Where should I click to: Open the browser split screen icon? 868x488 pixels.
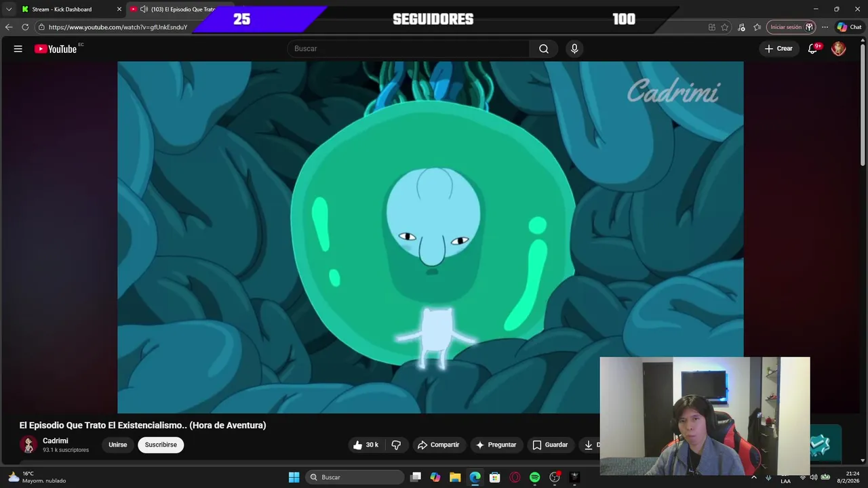pyautogui.click(x=711, y=27)
